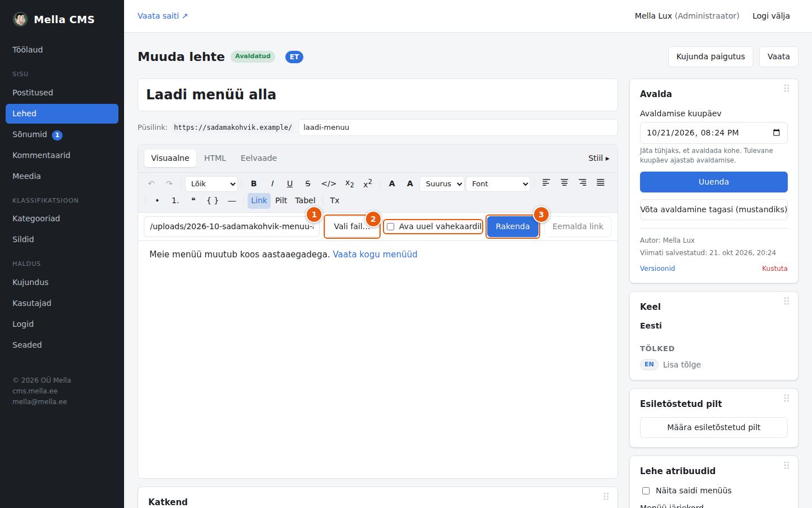Image resolution: width=812 pixels, height=508 pixels.
Task: Open Sõnumid in the sidebar
Action: (62, 135)
